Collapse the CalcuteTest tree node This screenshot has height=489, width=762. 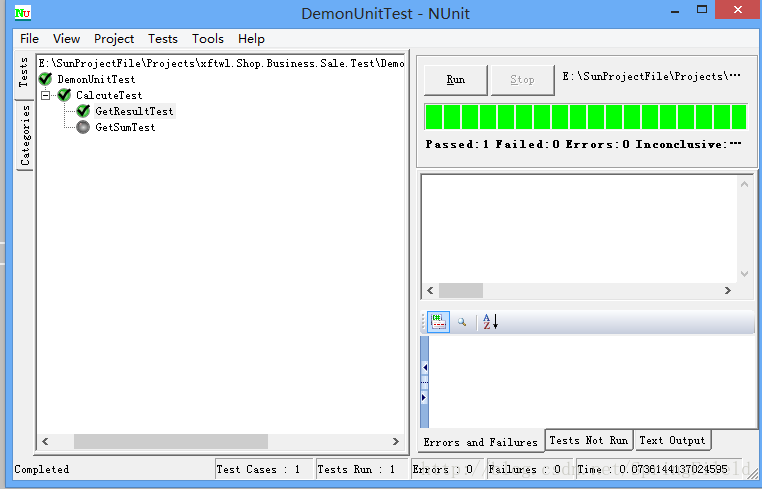coord(45,95)
